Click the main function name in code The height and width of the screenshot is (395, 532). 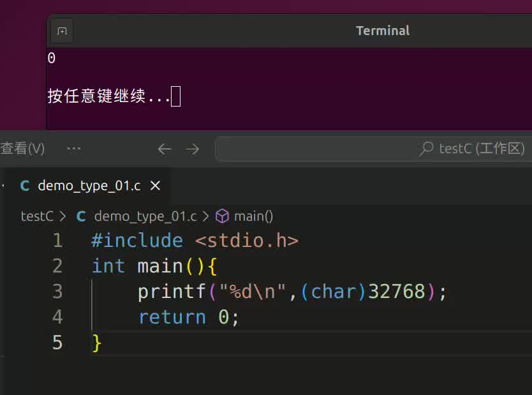[x=160, y=266]
